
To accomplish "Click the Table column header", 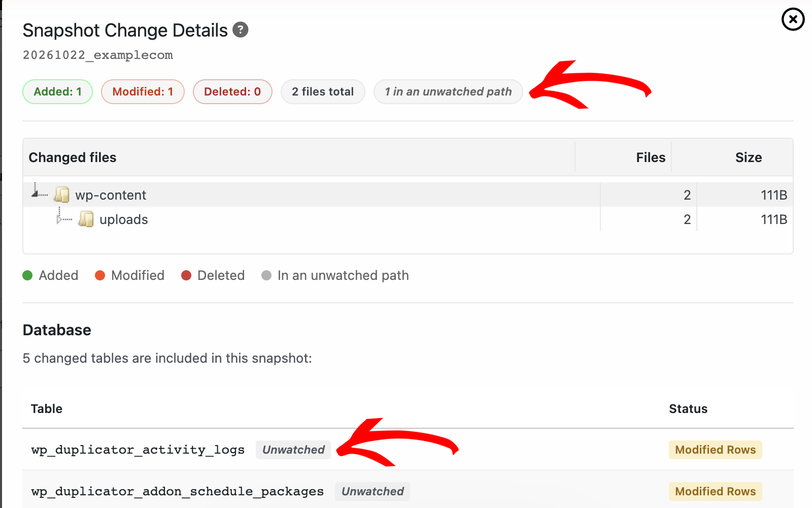I will (47, 409).
